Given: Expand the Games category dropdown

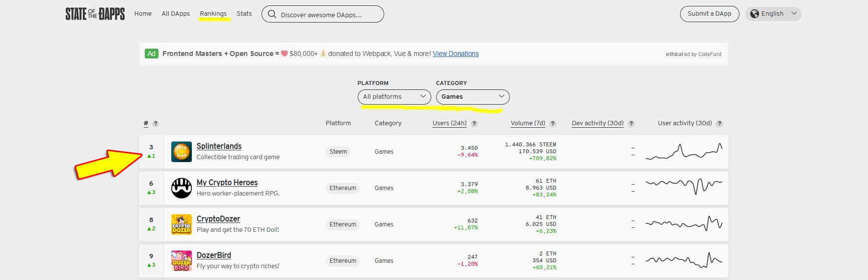Looking at the screenshot, I should point(473,97).
